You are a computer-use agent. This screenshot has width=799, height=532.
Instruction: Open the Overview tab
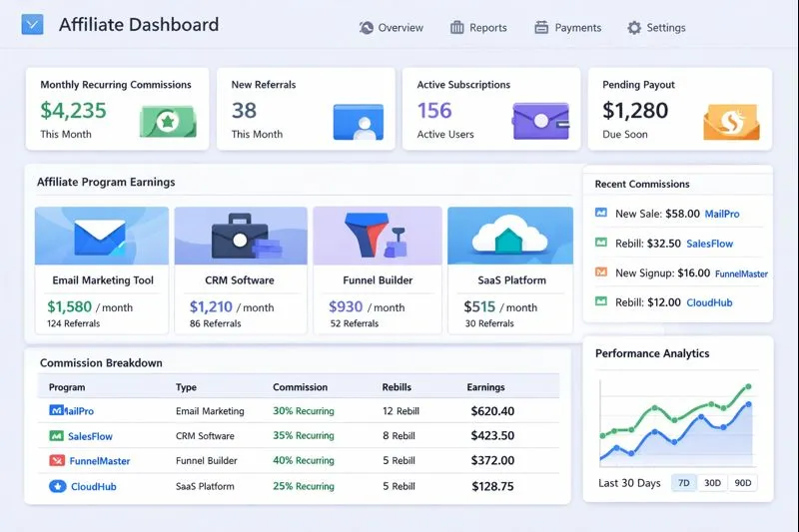[x=391, y=28]
